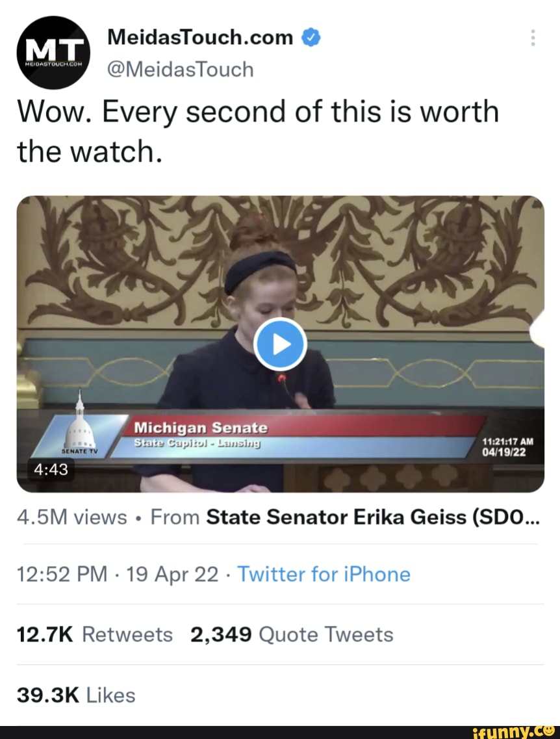Viewport: 560px width, 739px height.
Task: Click the Twitter for iPhone link
Action: pyautogui.click(x=324, y=575)
